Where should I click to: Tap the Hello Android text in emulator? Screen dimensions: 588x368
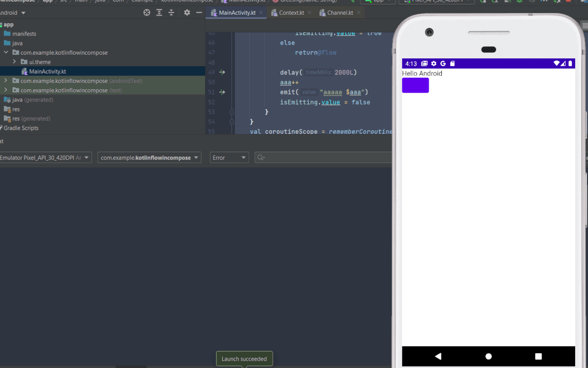click(422, 73)
